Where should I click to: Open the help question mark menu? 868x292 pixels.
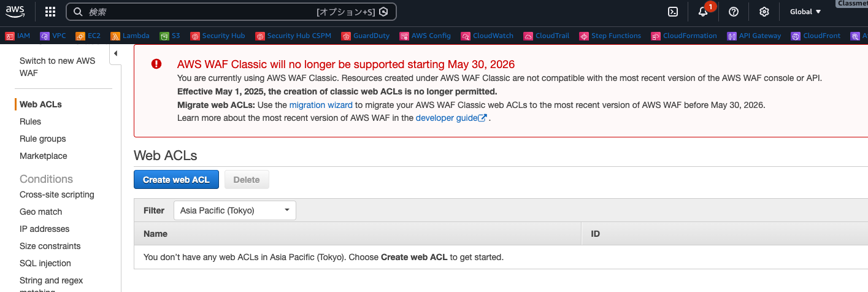733,12
